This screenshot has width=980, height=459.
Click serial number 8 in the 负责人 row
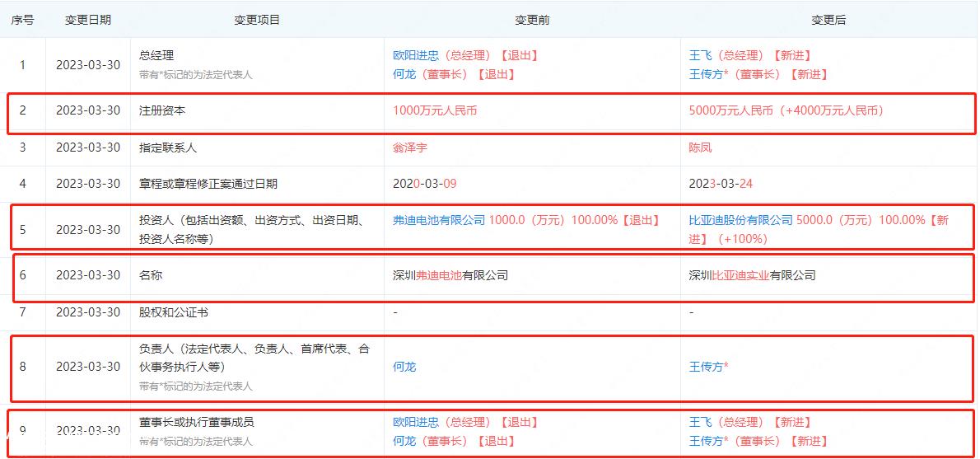pos(22,367)
